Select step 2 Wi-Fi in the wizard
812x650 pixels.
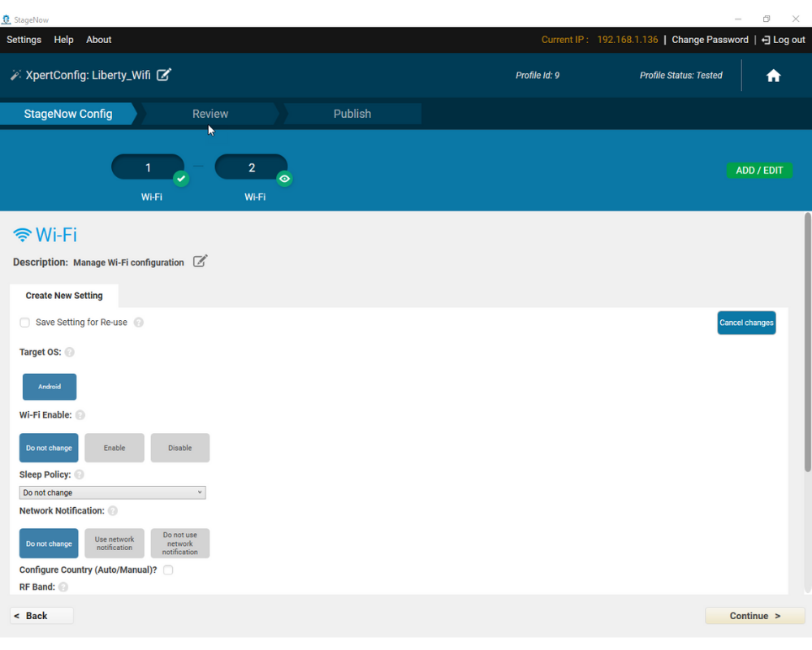pos(251,167)
